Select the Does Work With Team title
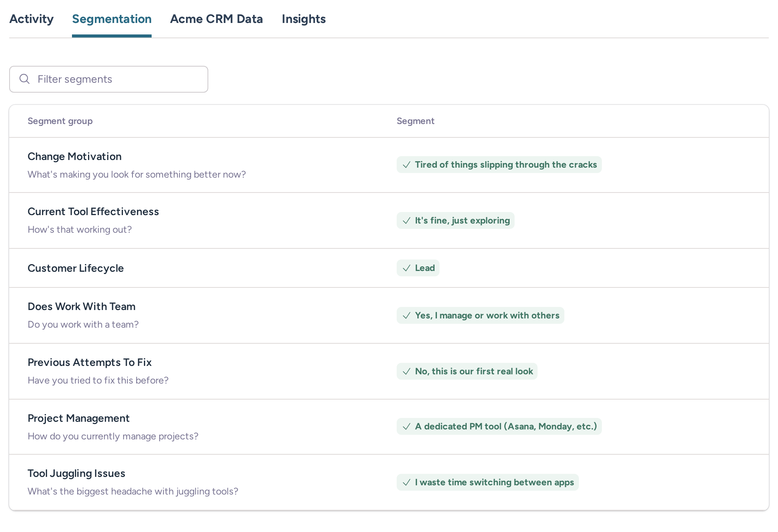 (x=82, y=306)
